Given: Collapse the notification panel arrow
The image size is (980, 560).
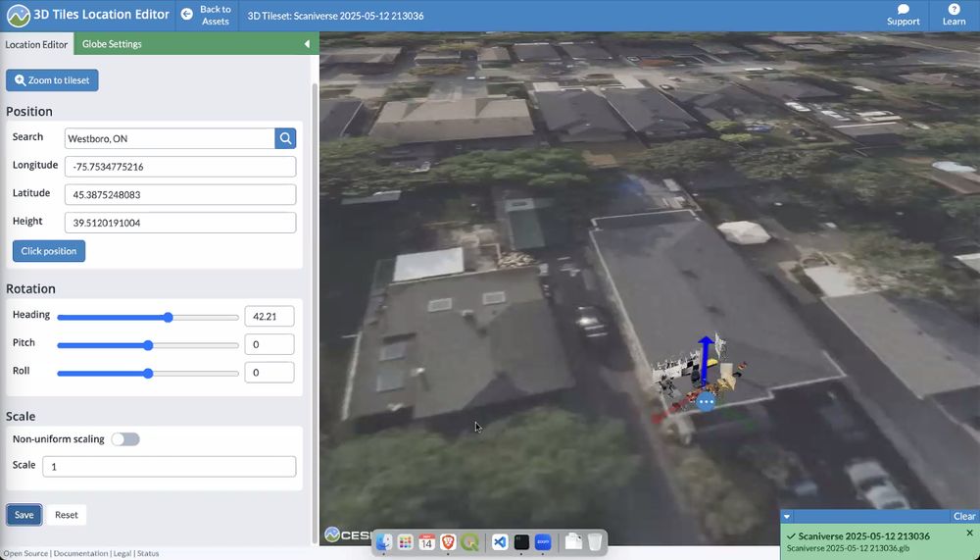Looking at the screenshot, I should (x=787, y=517).
